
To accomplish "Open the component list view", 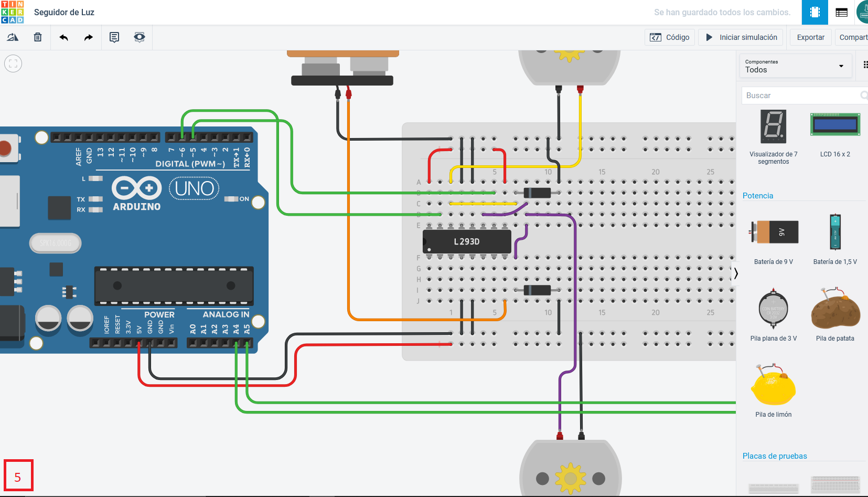I will (x=842, y=12).
